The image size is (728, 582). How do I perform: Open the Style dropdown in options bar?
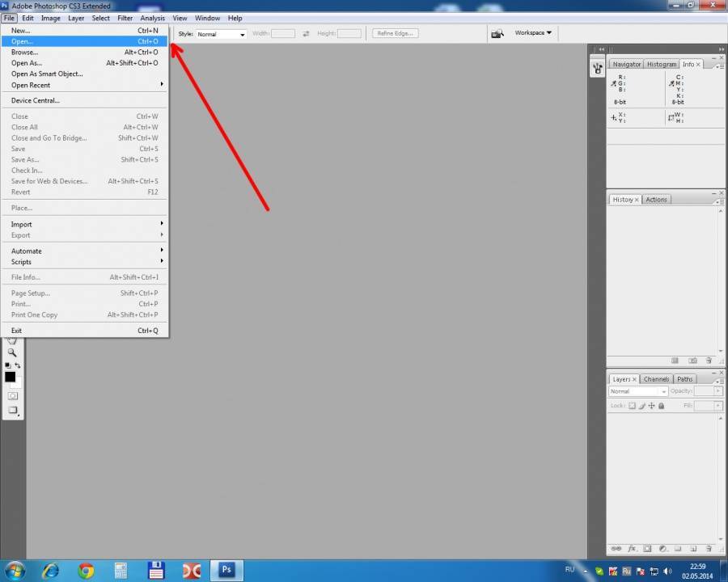221,34
